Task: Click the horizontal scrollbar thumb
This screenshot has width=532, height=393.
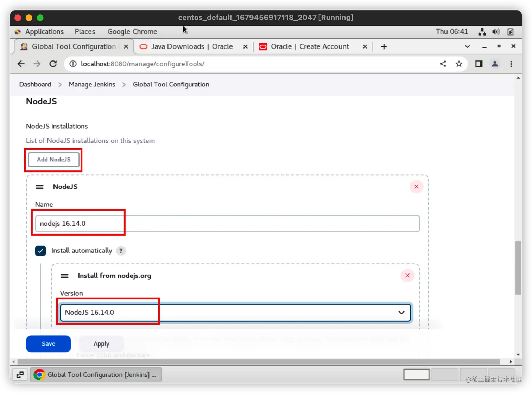Action: click(x=259, y=362)
